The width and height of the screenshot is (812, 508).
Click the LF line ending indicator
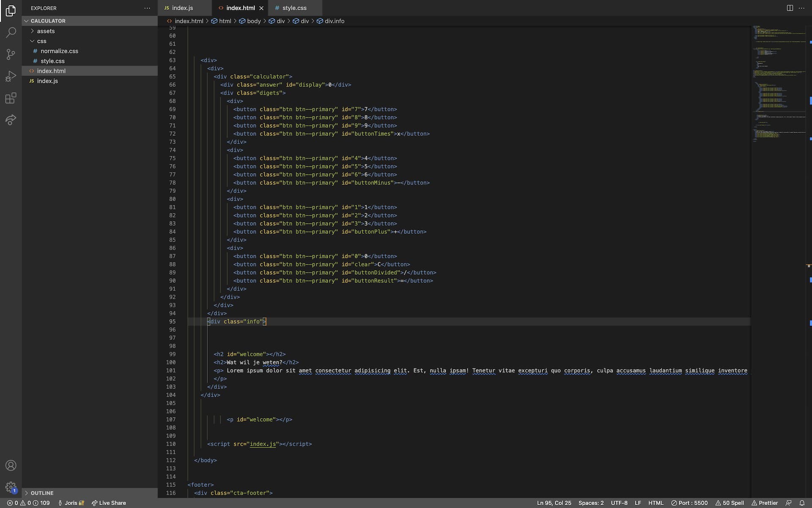[x=638, y=503]
